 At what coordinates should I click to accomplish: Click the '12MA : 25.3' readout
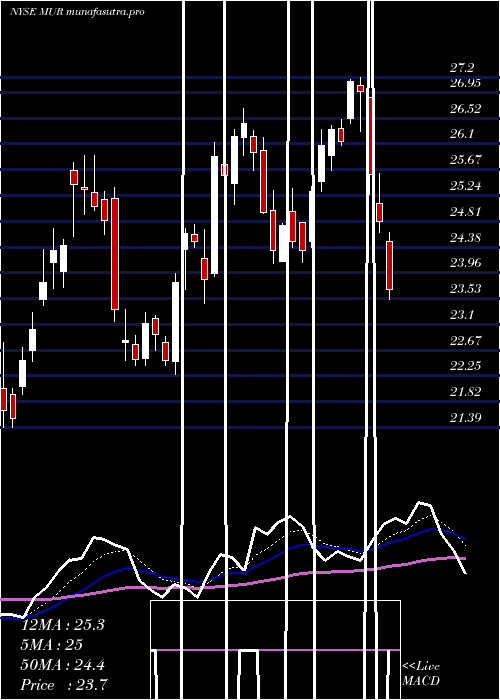click(62, 625)
